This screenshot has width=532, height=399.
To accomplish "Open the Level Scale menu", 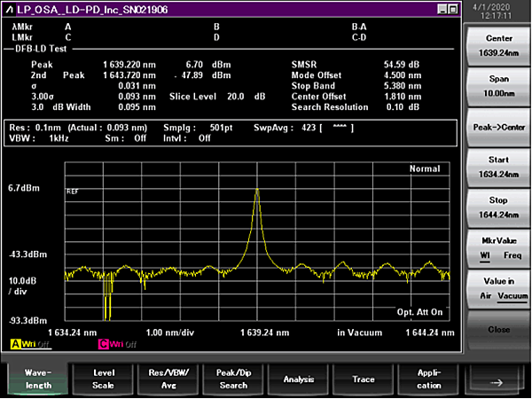I will [104, 379].
